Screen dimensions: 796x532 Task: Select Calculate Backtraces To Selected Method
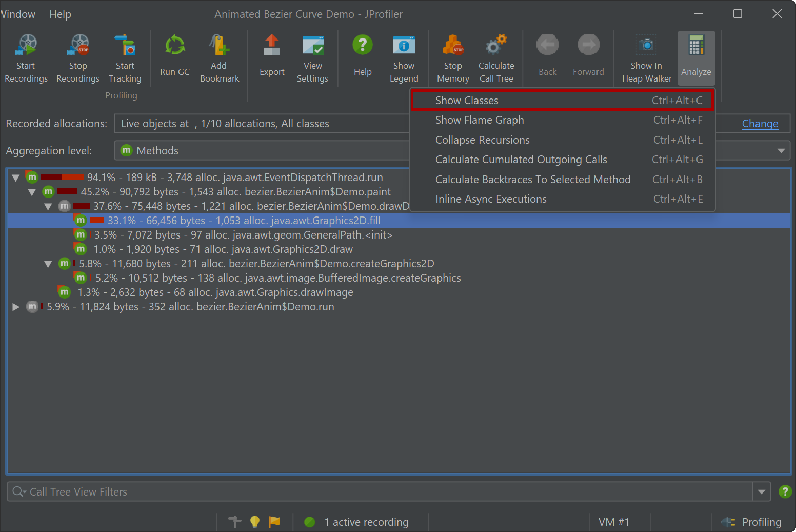[562, 180]
